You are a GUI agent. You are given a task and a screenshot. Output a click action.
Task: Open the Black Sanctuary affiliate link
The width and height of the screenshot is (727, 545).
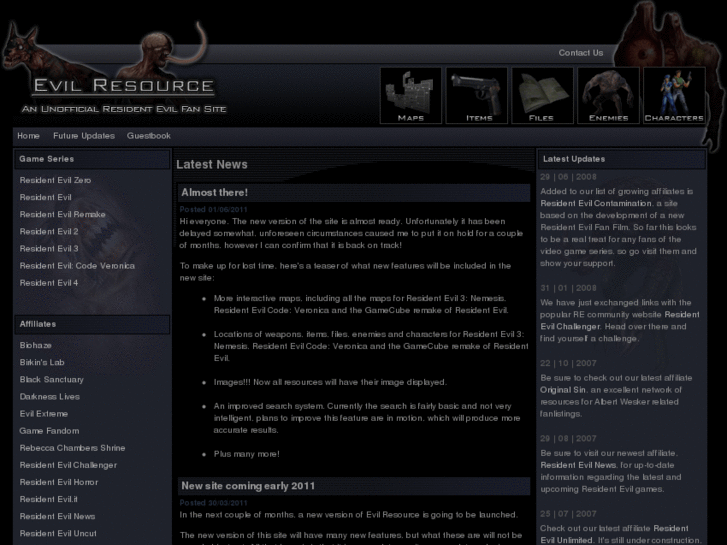coord(51,379)
